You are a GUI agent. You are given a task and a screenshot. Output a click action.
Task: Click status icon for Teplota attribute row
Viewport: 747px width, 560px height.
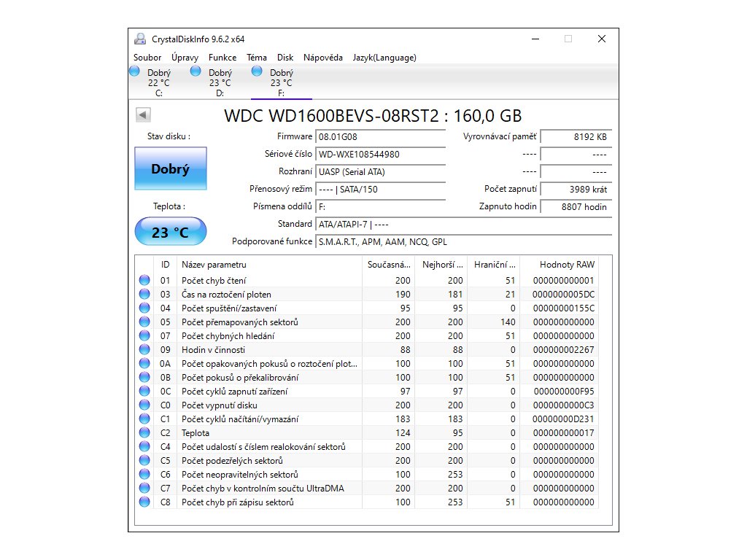(x=144, y=432)
